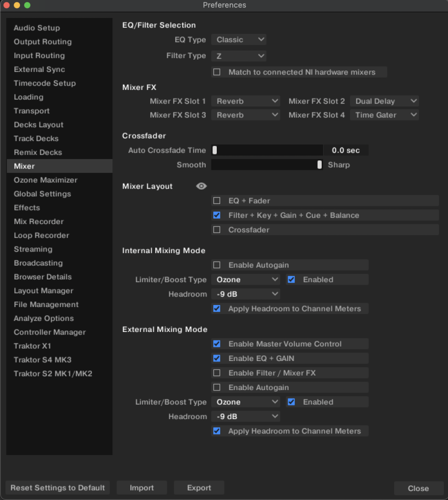Click Reset Settings to Default button
This screenshot has height=500, width=448.
[x=57, y=488]
